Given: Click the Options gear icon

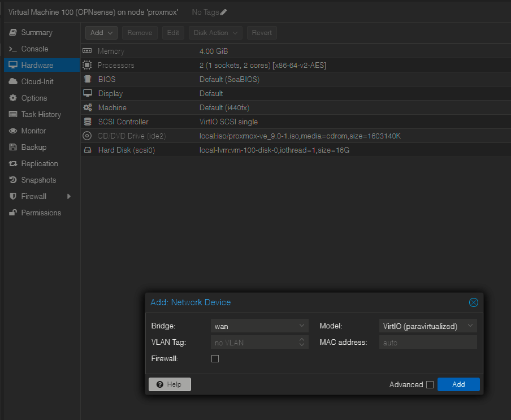Looking at the screenshot, I should 13,98.
